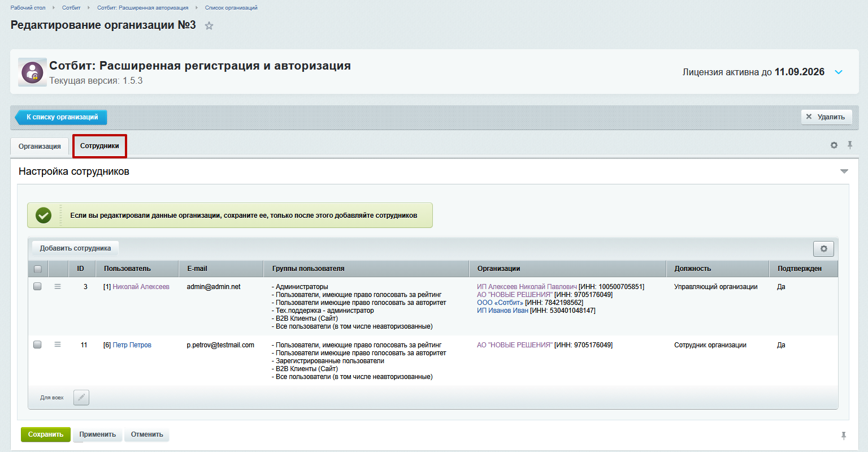
Task: Open row menu for Петр Петров
Action: point(58,345)
